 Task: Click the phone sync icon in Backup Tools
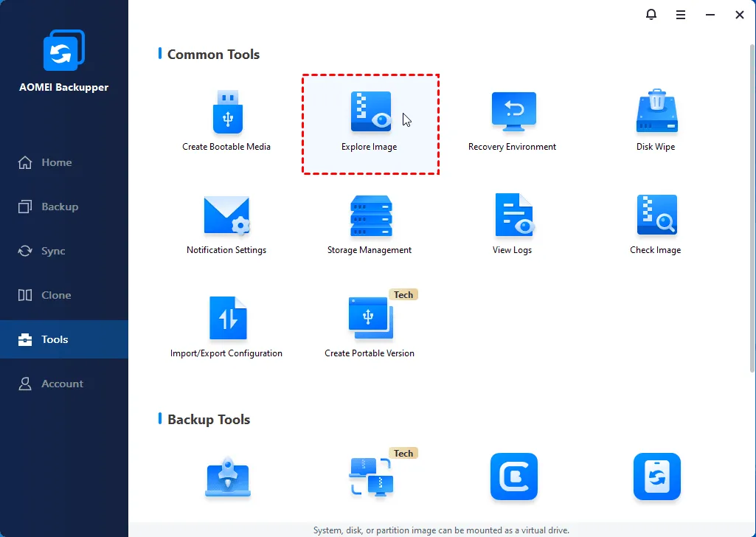pos(656,477)
